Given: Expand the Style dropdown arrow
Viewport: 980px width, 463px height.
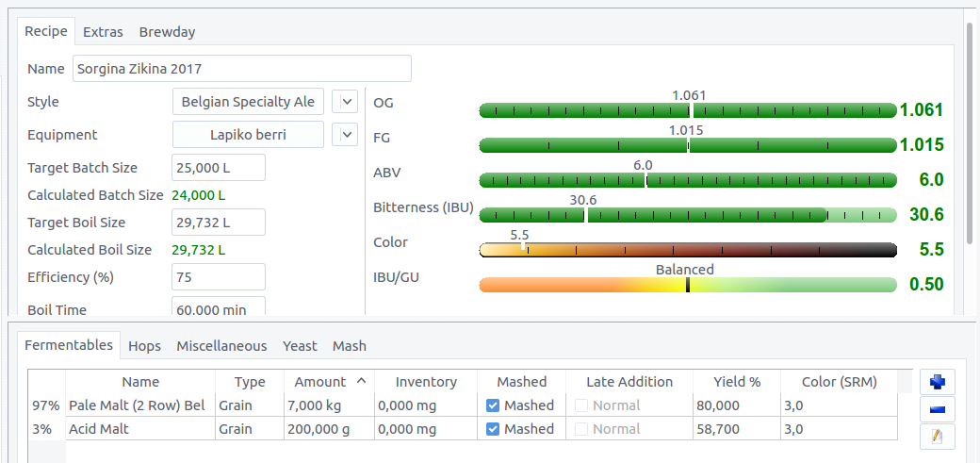Looking at the screenshot, I should tap(347, 102).
